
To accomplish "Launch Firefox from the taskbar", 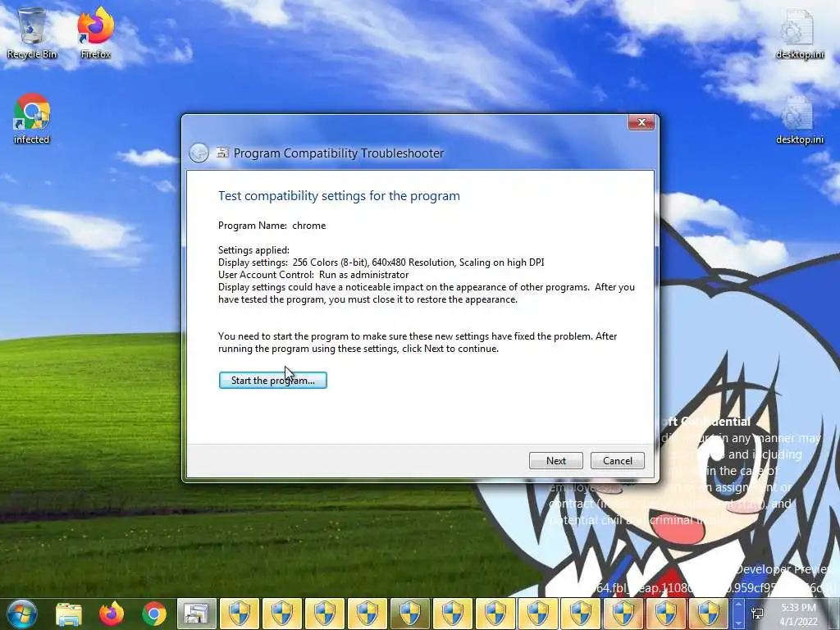I will [x=112, y=614].
